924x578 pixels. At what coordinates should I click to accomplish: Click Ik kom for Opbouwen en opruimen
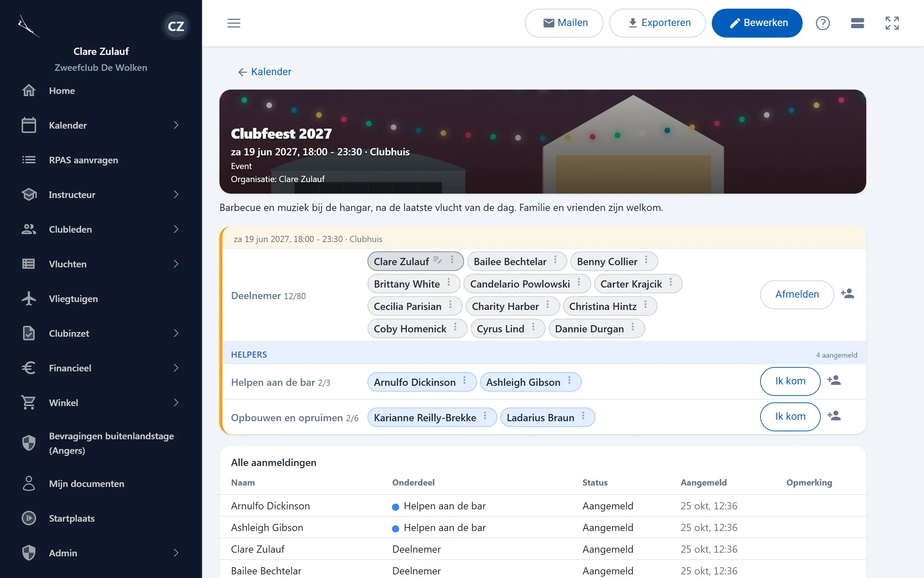click(790, 416)
